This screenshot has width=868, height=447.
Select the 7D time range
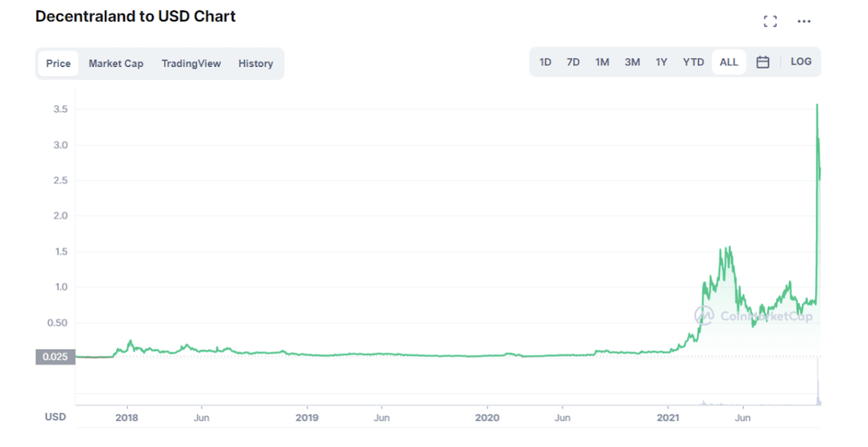pos(573,62)
